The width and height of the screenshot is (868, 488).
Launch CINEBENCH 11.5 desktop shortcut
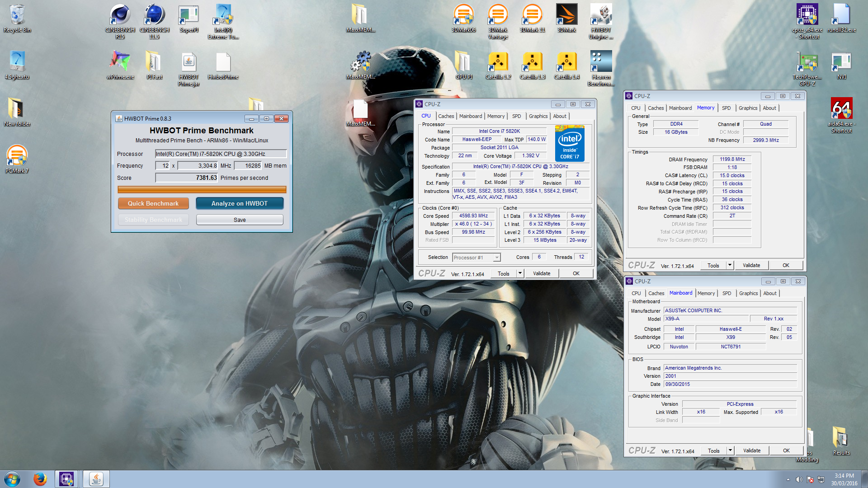tap(154, 22)
